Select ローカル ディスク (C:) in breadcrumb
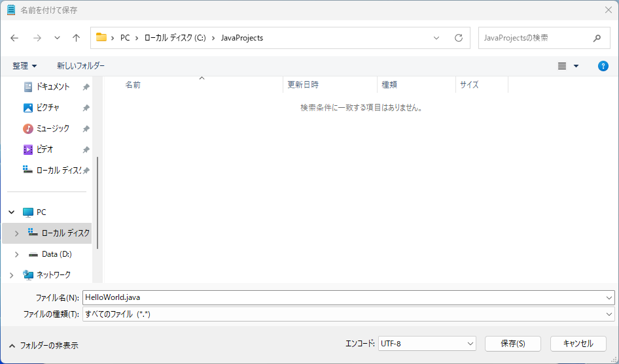619x364 pixels. point(175,38)
